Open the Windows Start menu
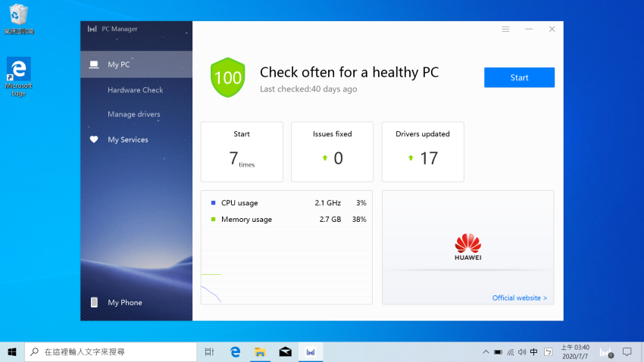The image size is (644, 362). click(x=12, y=351)
